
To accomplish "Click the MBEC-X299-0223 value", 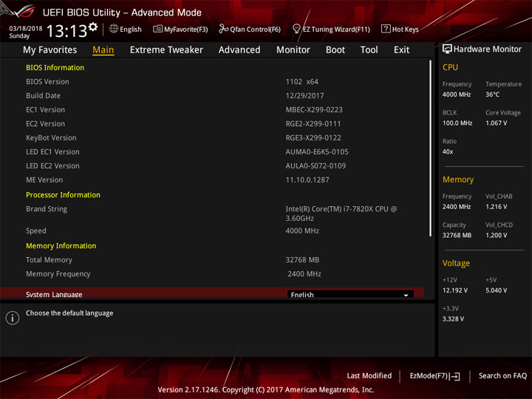I will [x=314, y=109].
